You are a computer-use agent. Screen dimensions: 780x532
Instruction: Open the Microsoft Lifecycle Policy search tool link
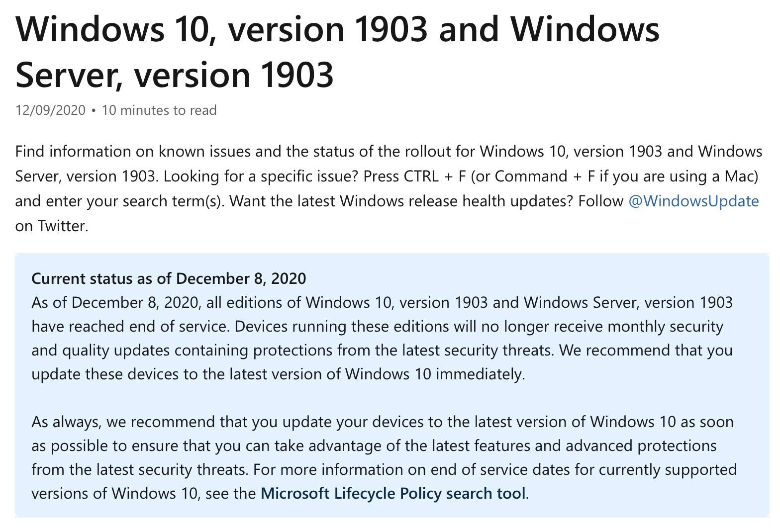tap(393, 493)
